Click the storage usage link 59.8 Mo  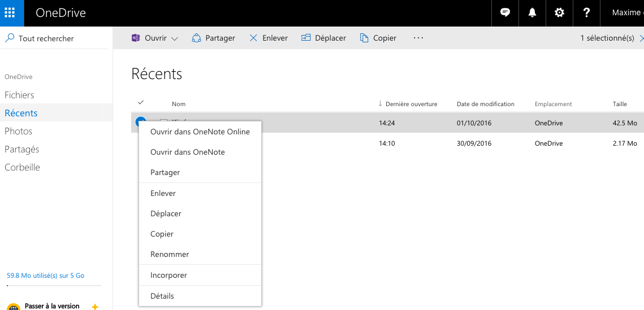[x=46, y=276]
